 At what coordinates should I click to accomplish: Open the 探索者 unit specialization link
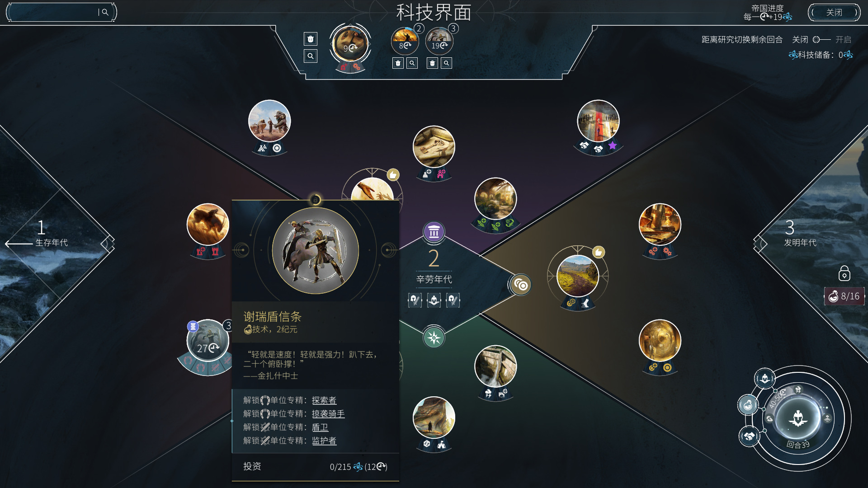click(x=324, y=400)
